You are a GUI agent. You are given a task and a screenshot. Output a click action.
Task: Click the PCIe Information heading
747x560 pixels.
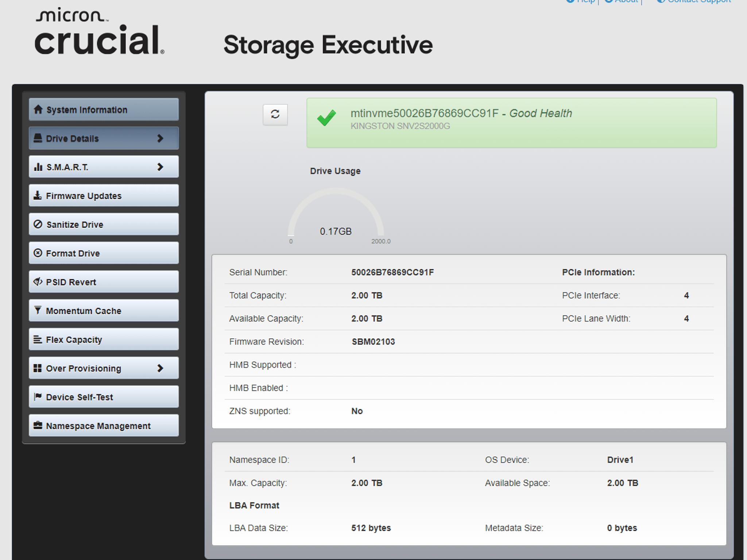click(x=598, y=272)
